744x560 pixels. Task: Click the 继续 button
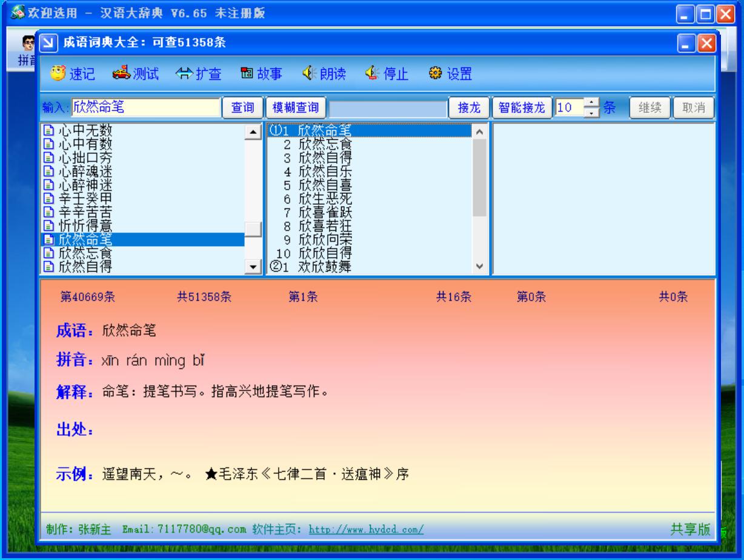(x=649, y=108)
